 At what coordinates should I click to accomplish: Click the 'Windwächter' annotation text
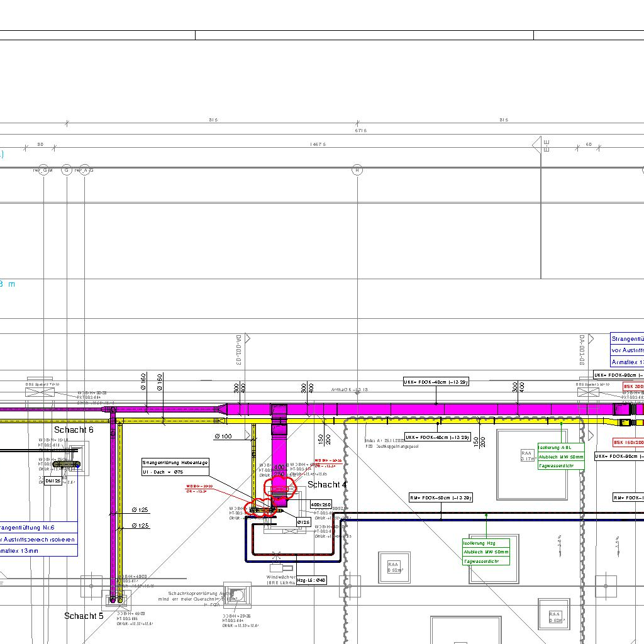click(281, 577)
